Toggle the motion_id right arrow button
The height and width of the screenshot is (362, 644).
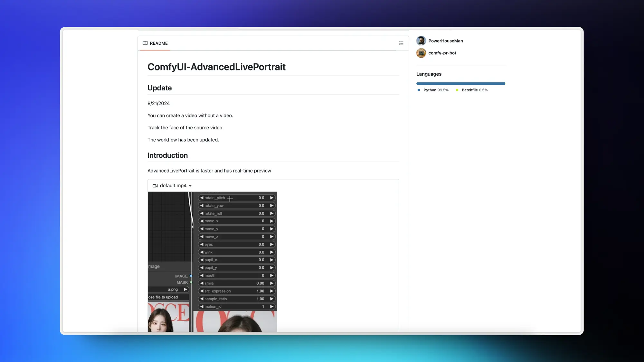click(271, 307)
